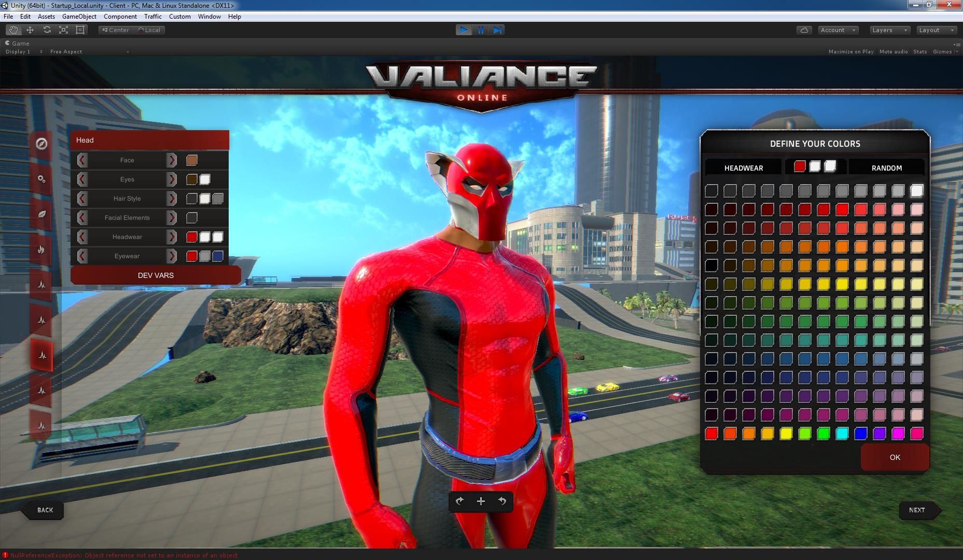The height and width of the screenshot is (560, 963).
Task: Select the Move tool in Unity toolbar
Action: click(x=30, y=30)
